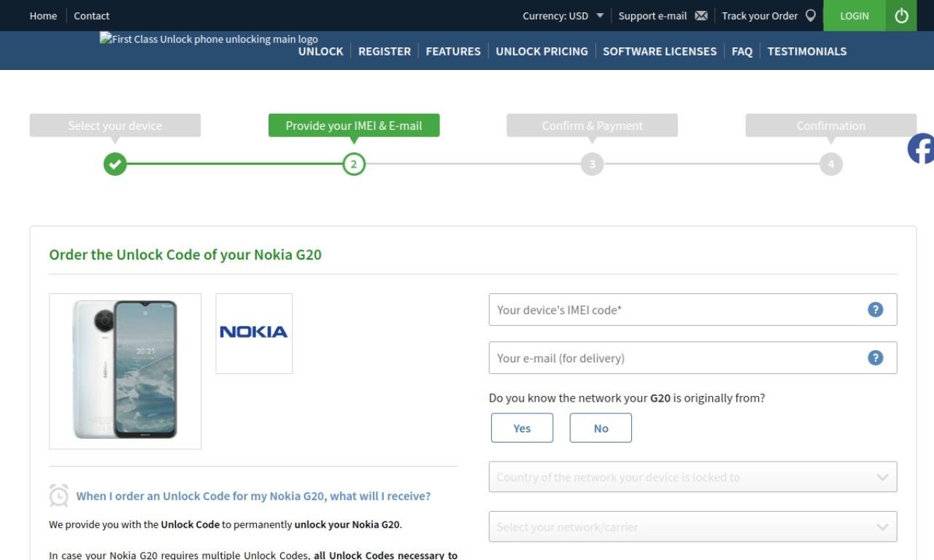Click the "what will I receive?" question heading

[x=253, y=496]
